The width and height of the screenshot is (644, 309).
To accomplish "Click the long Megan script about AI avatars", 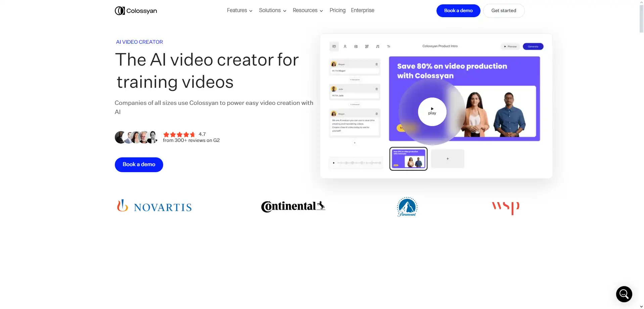I will point(353,125).
